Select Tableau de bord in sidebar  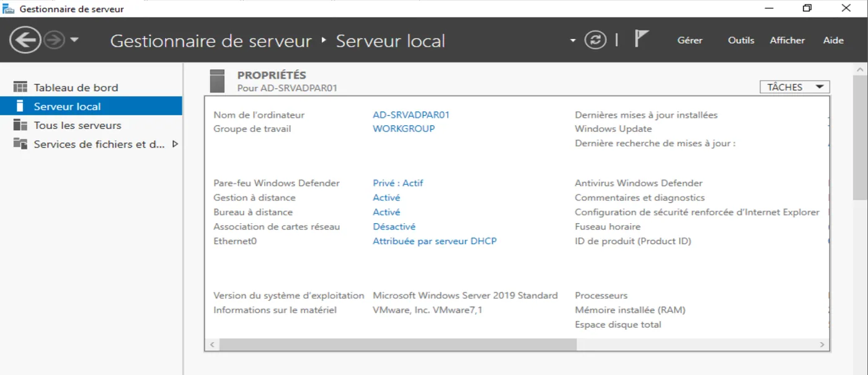(x=91, y=87)
